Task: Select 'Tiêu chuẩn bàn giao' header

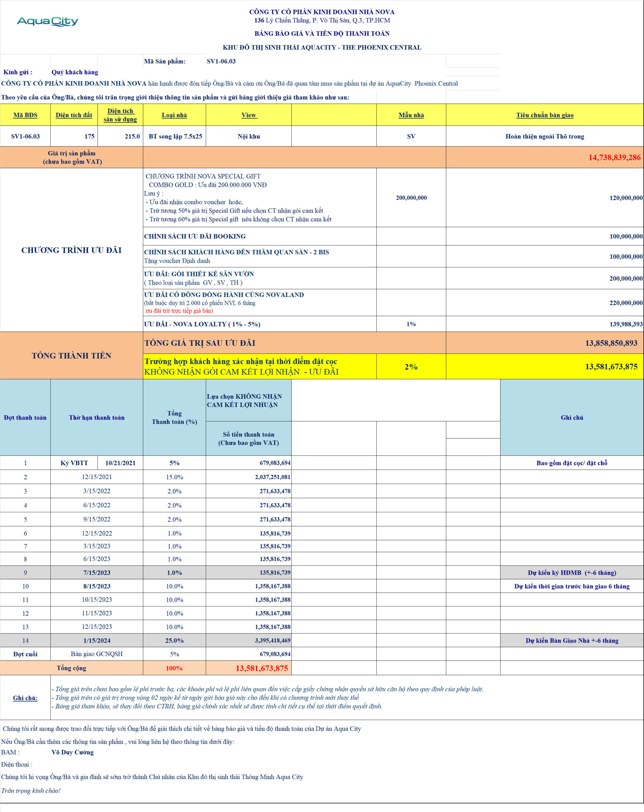Action: [544, 115]
